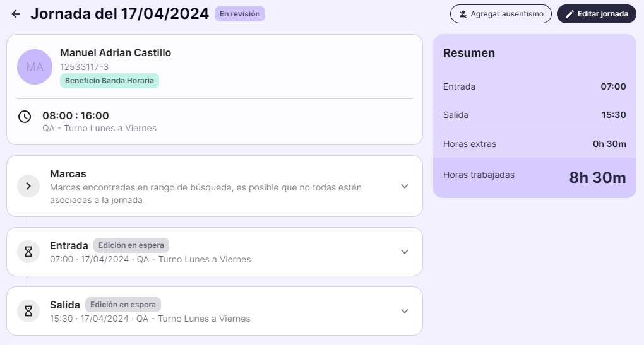The height and width of the screenshot is (345, 644).
Task: Go back using the left arrow icon
Action: (x=16, y=14)
